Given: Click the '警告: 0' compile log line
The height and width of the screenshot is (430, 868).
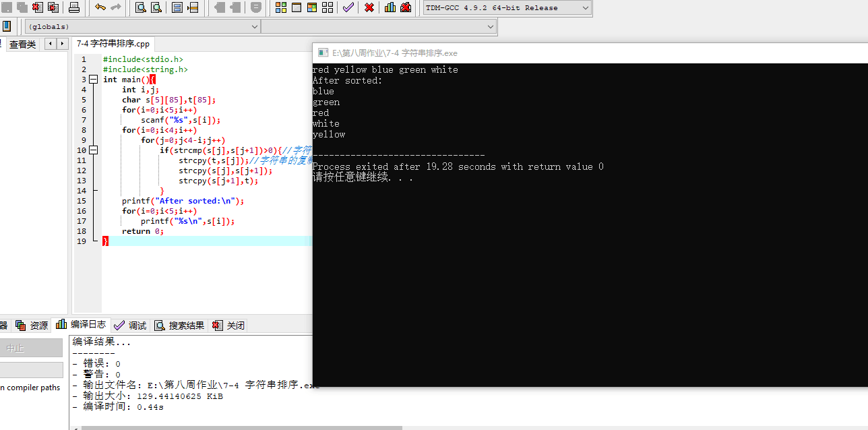Looking at the screenshot, I should point(96,375).
